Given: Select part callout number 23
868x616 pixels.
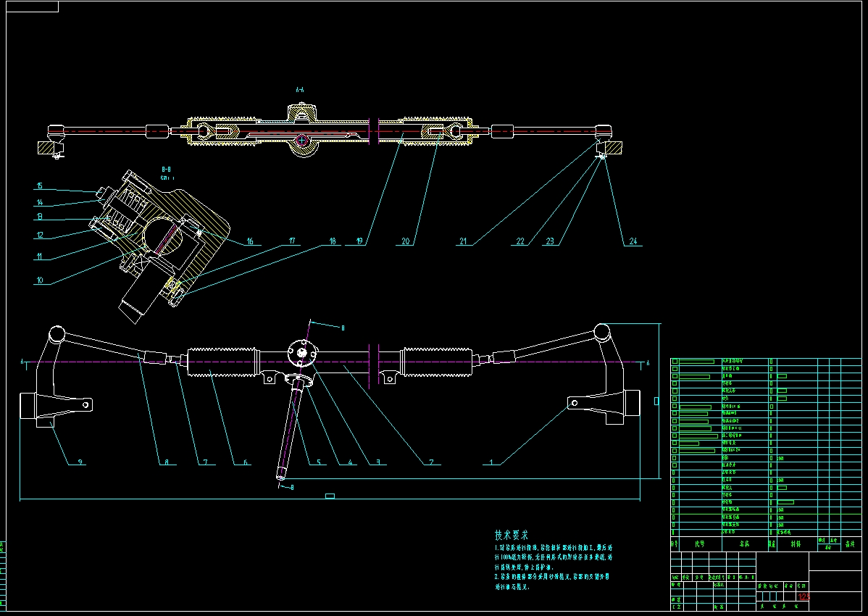Looking at the screenshot, I should coord(550,241).
